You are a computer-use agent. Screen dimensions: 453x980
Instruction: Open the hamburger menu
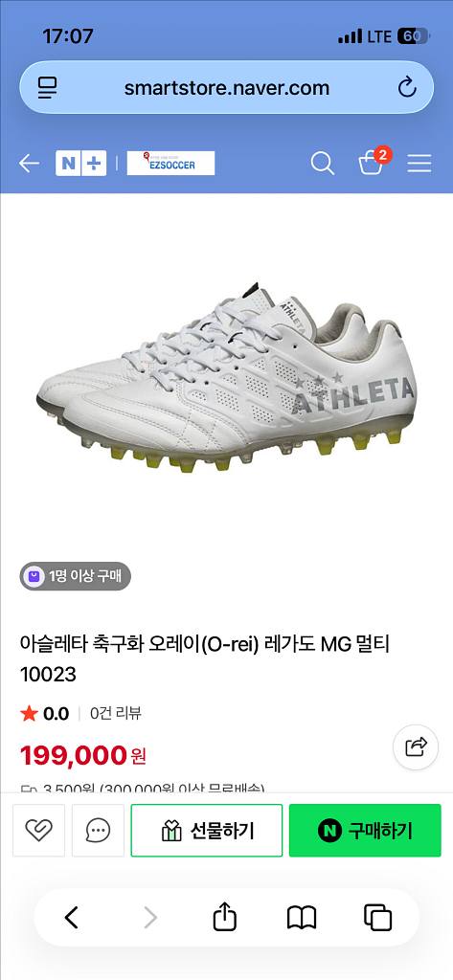419,164
